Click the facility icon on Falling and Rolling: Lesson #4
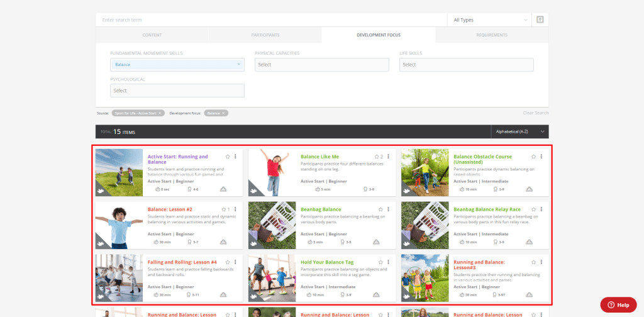Image resolution: width=644 pixels, height=317 pixels. click(x=223, y=295)
